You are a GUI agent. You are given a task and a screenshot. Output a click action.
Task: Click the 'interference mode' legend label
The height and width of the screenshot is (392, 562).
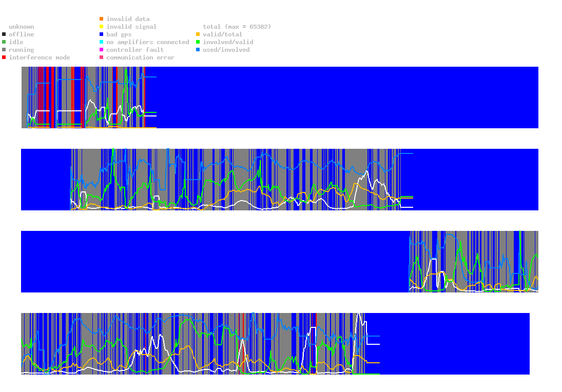[x=40, y=57]
